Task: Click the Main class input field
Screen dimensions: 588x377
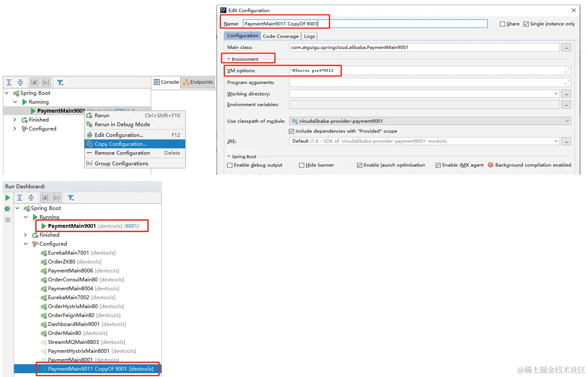Action: coord(424,48)
